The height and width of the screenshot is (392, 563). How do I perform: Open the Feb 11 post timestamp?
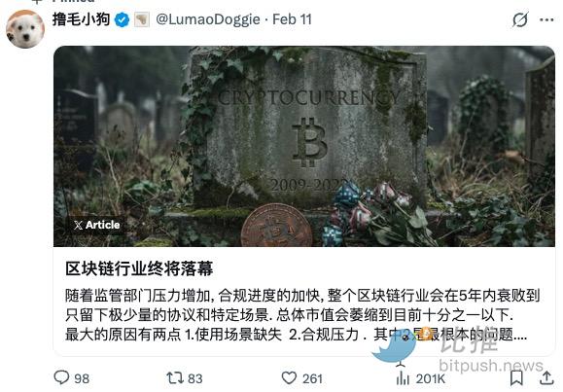[292, 19]
